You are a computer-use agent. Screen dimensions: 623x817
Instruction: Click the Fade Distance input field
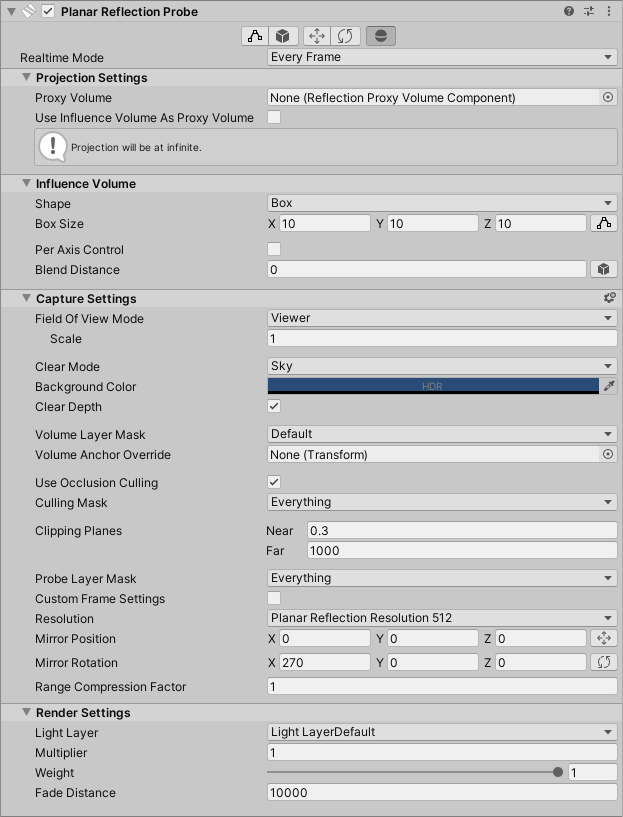(442, 793)
